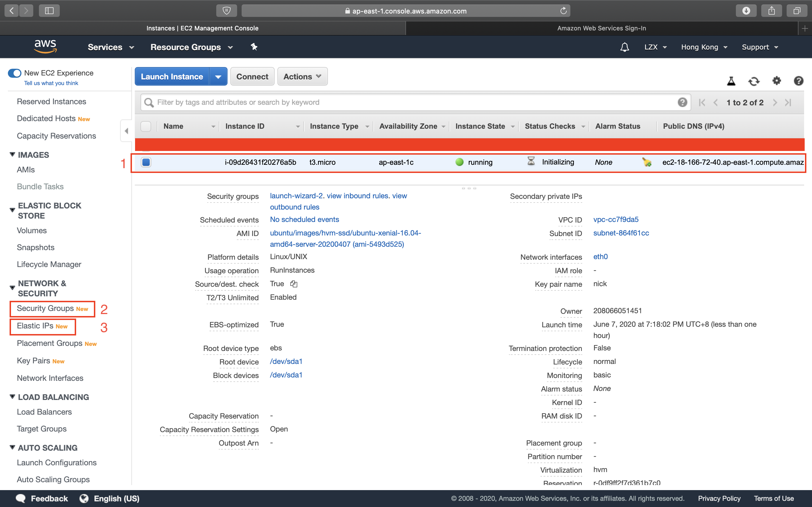Switch to Amazon Web Services Sign-In tab
The width and height of the screenshot is (812, 507).
pos(601,28)
